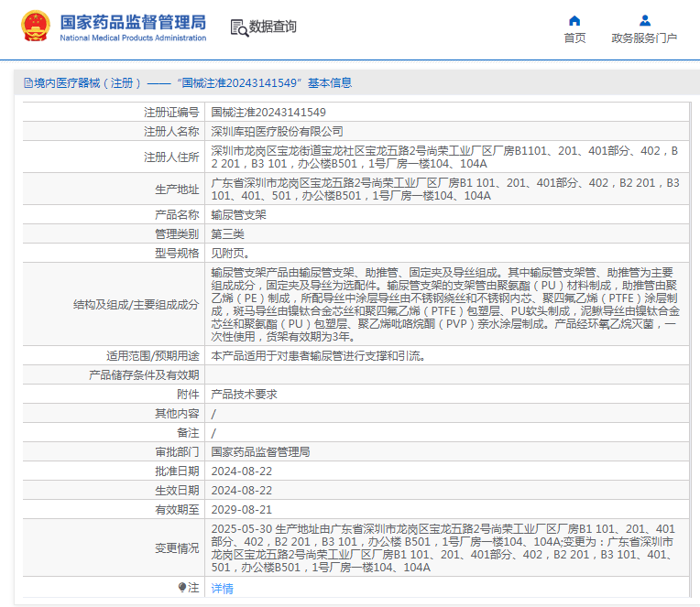The height and width of the screenshot is (607, 700).
Task: Click the 型号规格 label
Action: [x=177, y=253]
